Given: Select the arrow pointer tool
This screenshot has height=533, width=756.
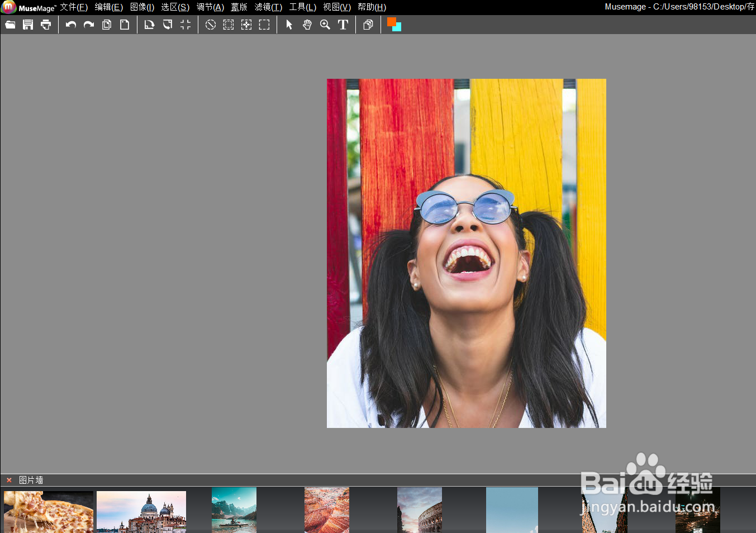Looking at the screenshot, I should (289, 25).
